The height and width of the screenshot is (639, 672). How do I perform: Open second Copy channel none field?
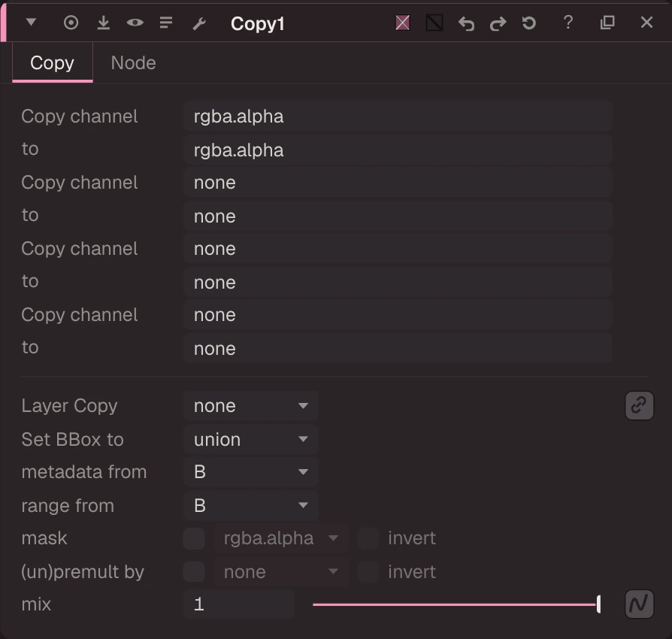398,183
